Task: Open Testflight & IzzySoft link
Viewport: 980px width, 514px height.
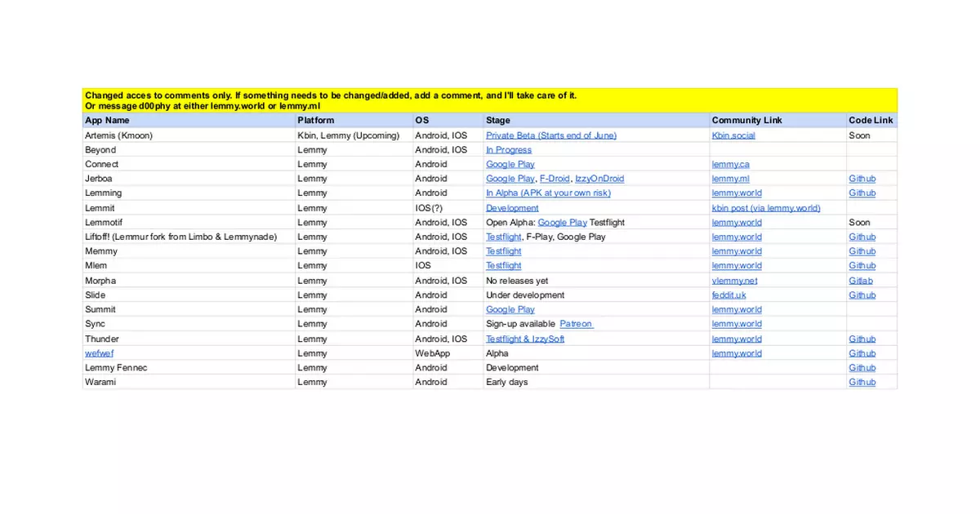Action: (x=525, y=339)
